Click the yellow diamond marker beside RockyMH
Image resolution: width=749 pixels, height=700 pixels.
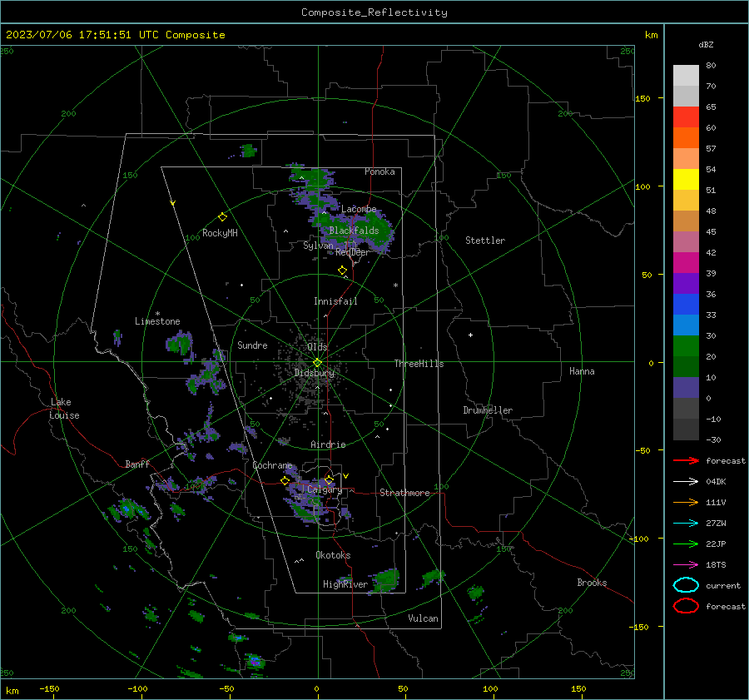click(x=222, y=217)
